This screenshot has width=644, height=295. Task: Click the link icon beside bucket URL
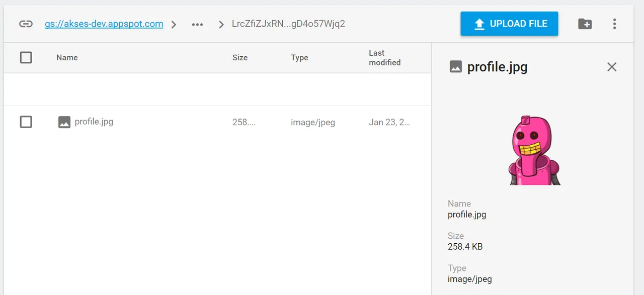click(x=26, y=24)
